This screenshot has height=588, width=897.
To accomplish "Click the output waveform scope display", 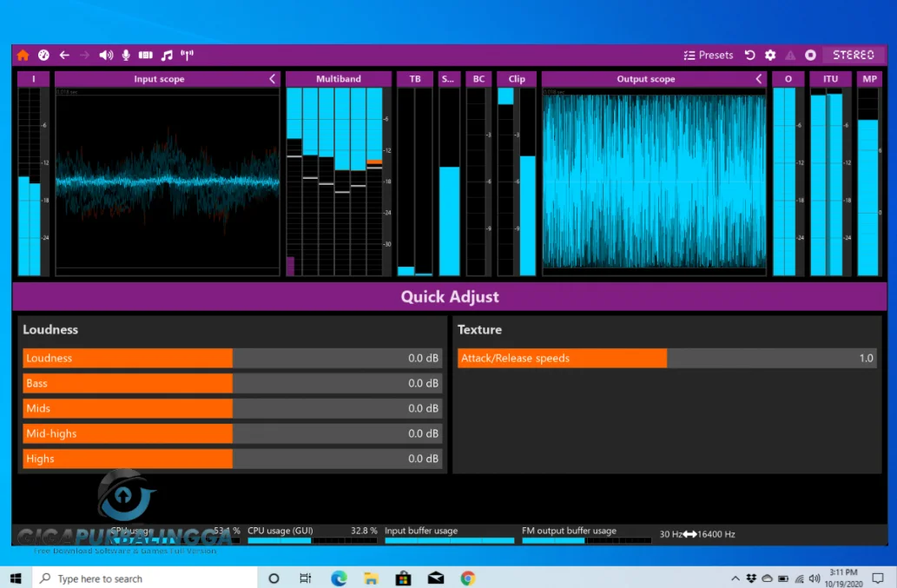I will (655, 182).
